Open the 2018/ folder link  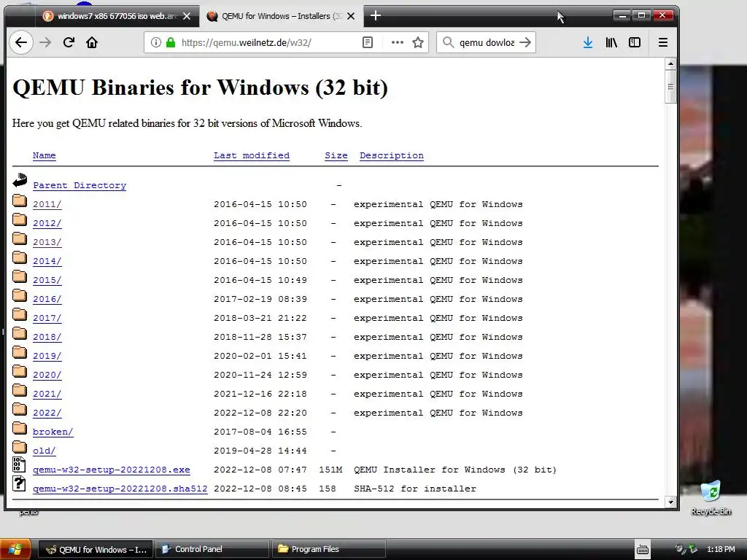tap(47, 337)
